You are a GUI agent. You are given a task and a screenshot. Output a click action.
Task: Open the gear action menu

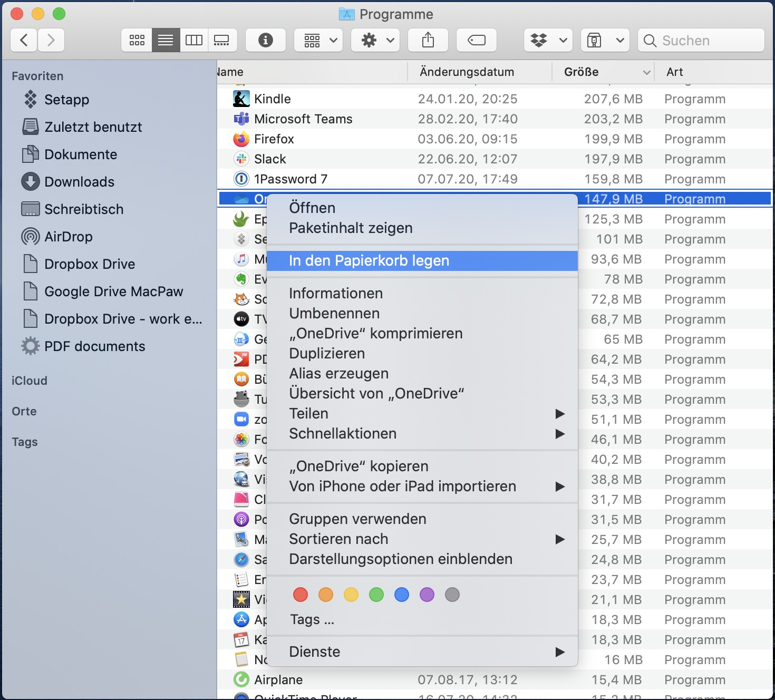tap(375, 40)
